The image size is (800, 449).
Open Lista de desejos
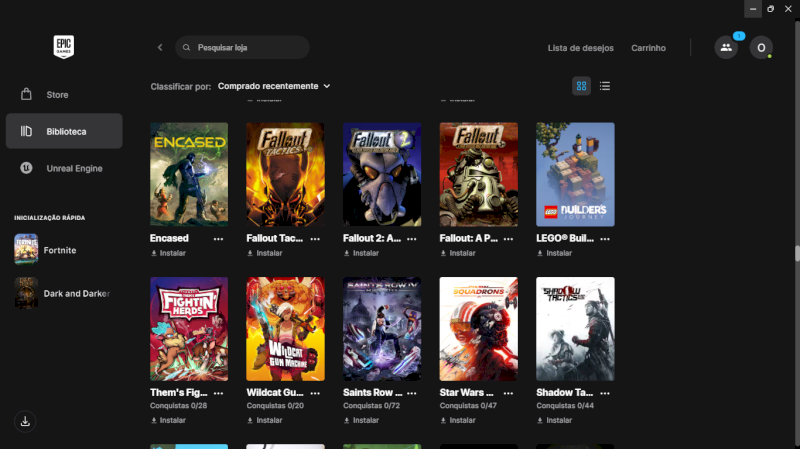click(581, 48)
